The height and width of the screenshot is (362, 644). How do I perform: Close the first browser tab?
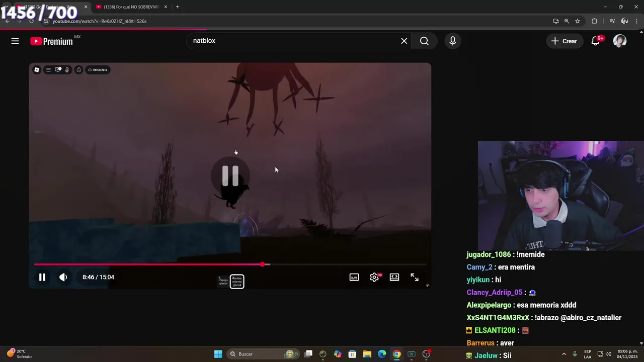(x=86, y=7)
